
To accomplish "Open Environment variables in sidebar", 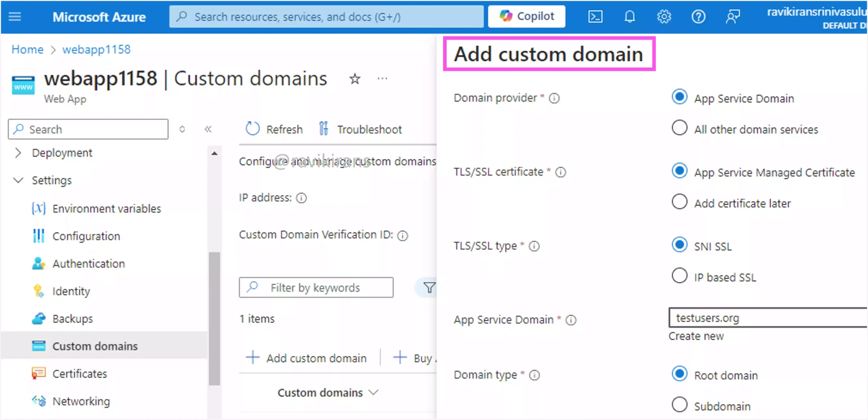I will click(x=96, y=209).
